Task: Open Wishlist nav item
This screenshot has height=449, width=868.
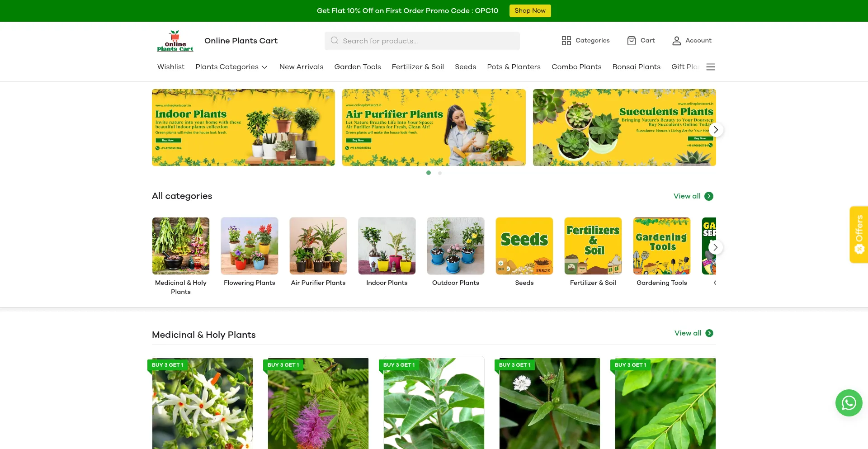Action: (171, 67)
